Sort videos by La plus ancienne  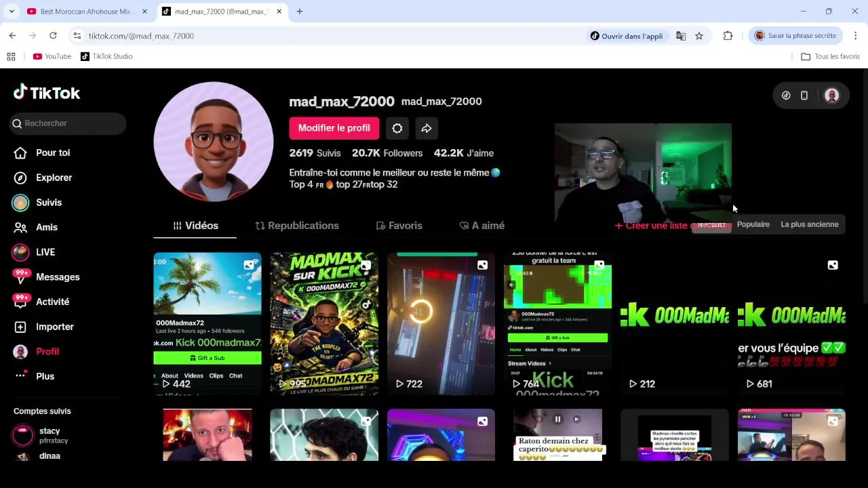[x=809, y=224]
